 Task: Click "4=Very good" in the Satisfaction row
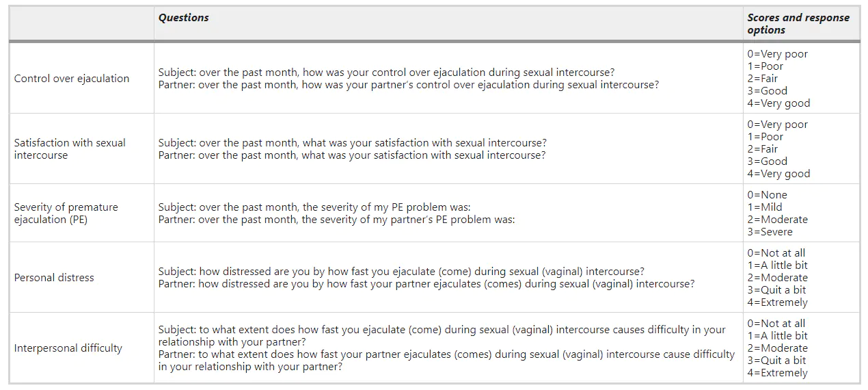(778, 174)
